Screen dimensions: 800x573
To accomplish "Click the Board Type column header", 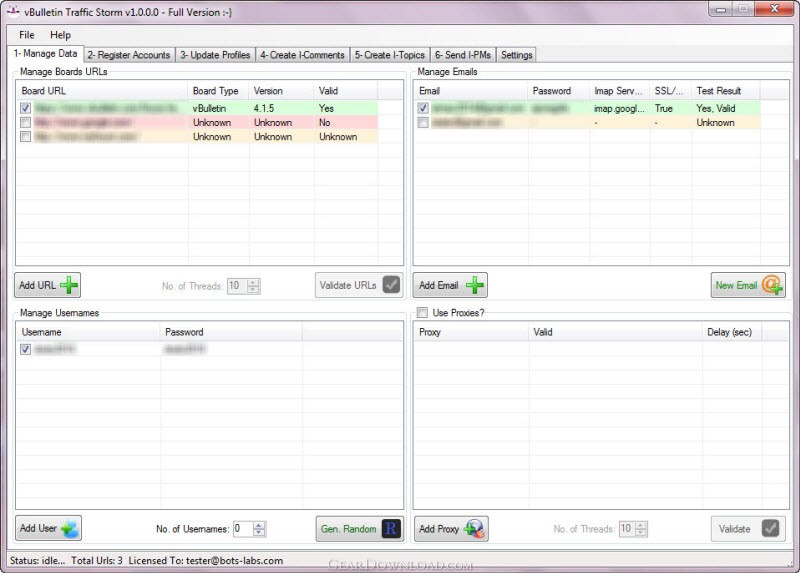I will point(218,91).
